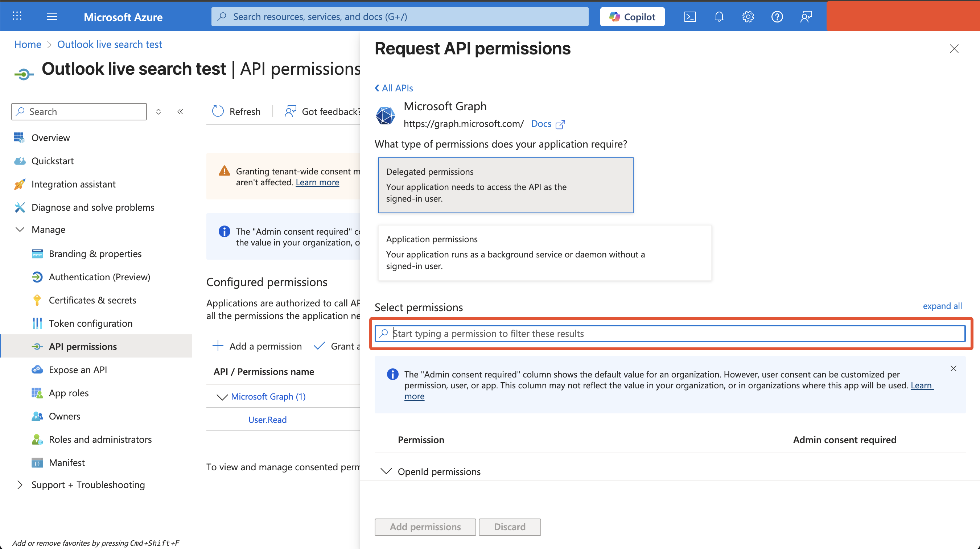Open the portal hamburger menu

(52, 17)
